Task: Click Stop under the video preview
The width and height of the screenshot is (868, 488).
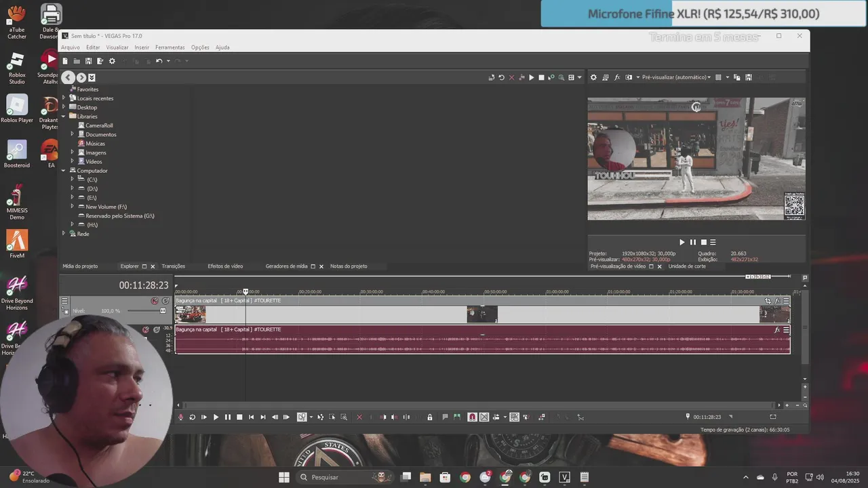Action: pos(704,242)
